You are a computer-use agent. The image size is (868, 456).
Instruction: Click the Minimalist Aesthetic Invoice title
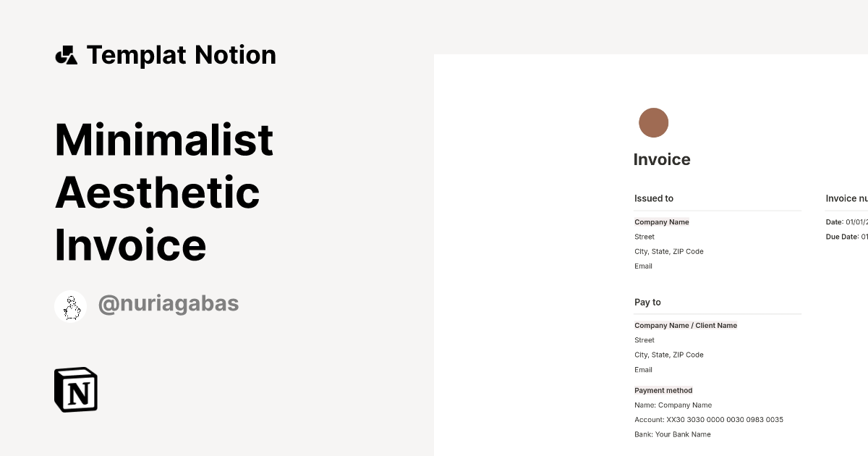164,192
